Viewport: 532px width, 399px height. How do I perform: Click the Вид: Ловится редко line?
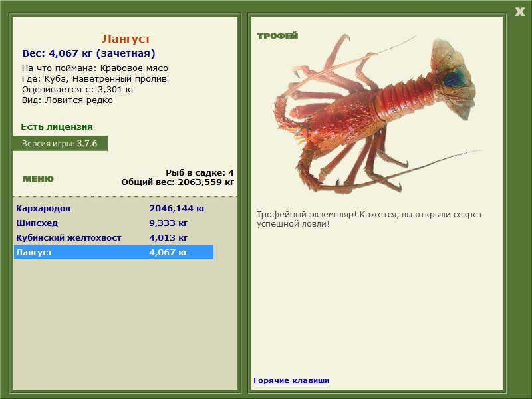pyautogui.click(x=67, y=100)
